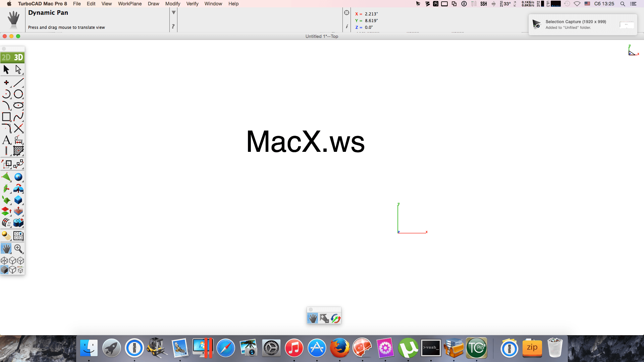
Task: Open the G1 G2 surface analysis tool
Action: click(x=6, y=223)
